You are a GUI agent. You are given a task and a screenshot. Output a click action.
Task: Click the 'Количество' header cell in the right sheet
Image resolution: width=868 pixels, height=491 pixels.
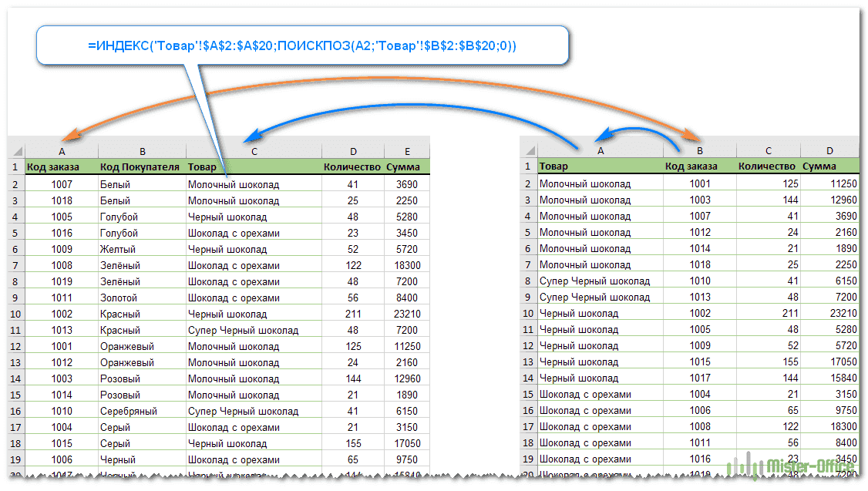point(769,166)
